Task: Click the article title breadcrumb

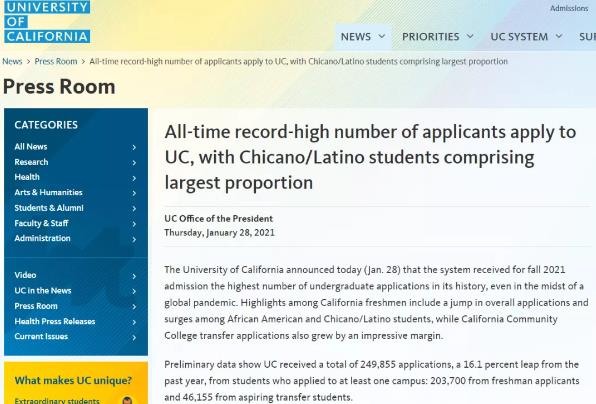Action: 298,61
